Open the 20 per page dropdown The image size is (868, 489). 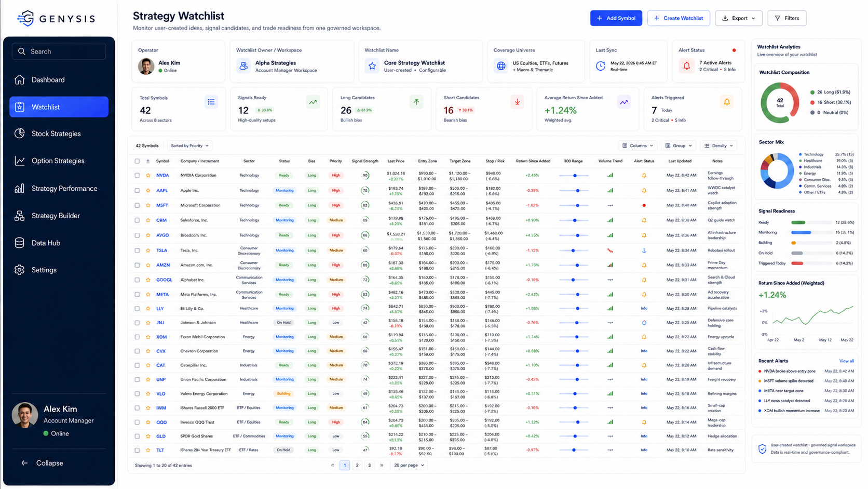pos(409,465)
